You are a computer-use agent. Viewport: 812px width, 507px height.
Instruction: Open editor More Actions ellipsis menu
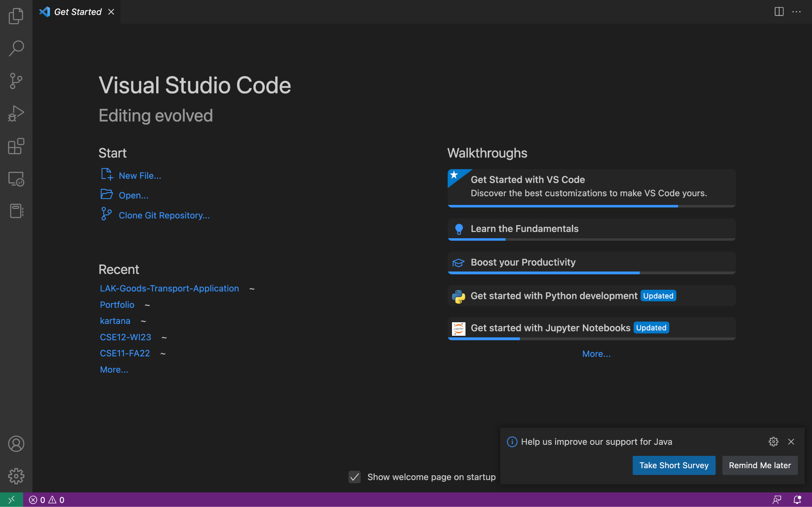click(797, 11)
